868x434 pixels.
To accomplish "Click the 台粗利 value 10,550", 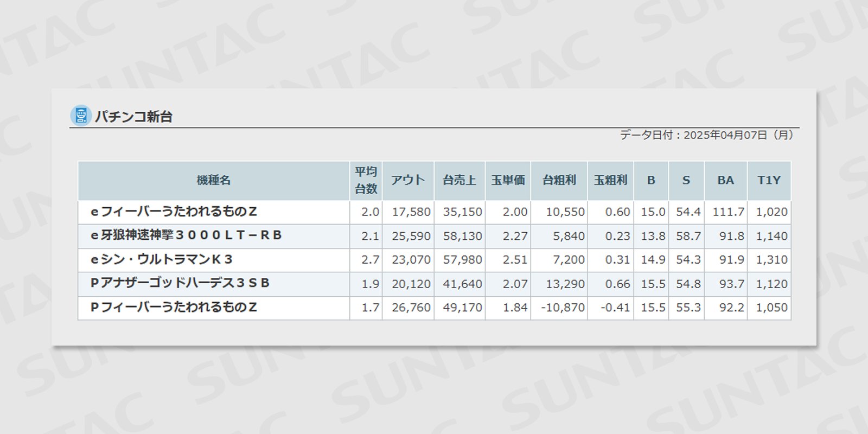I will (x=565, y=212).
